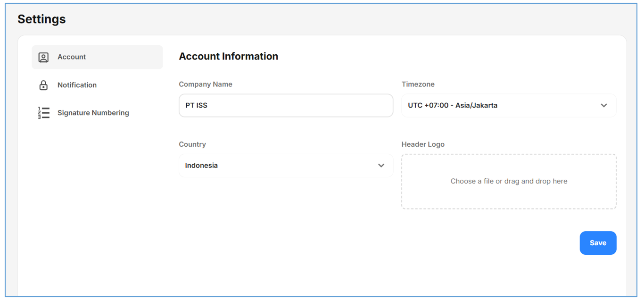
Task: Click the Account person icon in sidebar
Action: coord(43,57)
